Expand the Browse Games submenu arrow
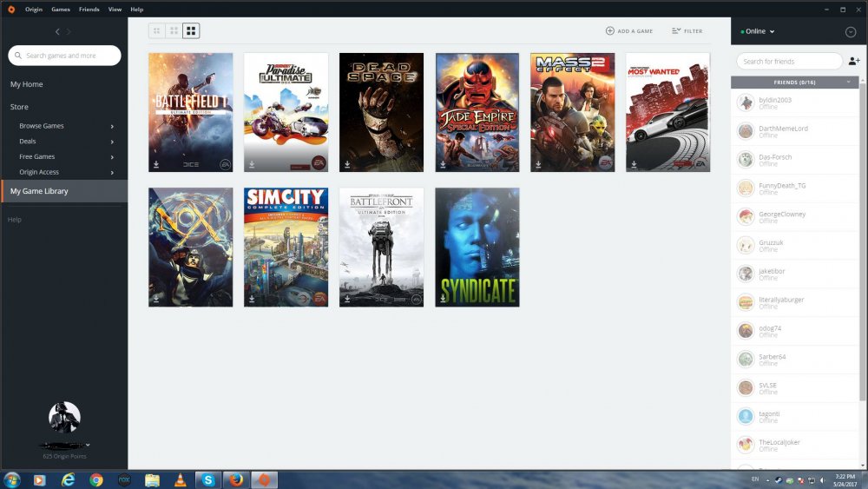Viewport: 868px width, 489px height. (112, 126)
